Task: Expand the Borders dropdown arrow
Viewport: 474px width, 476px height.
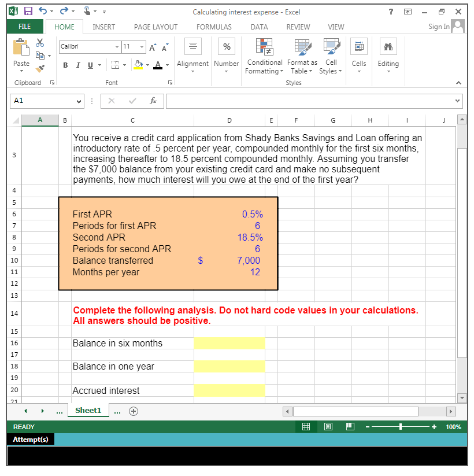Action: pos(125,65)
